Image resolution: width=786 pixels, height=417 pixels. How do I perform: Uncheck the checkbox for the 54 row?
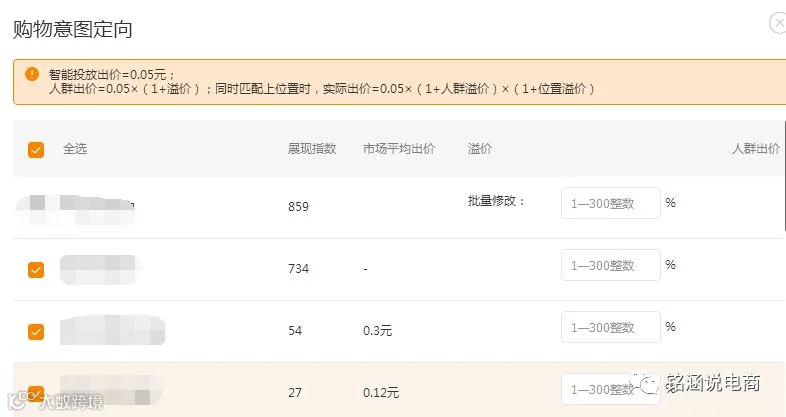tap(36, 332)
